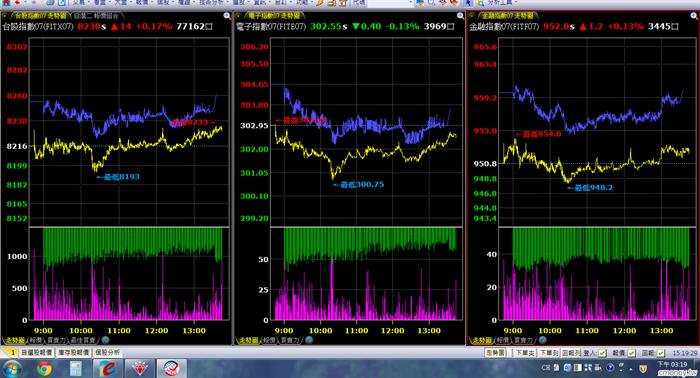
Task: Open the round menu icon beside 台股指數07走勢圖 tab
Action: click(5, 16)
